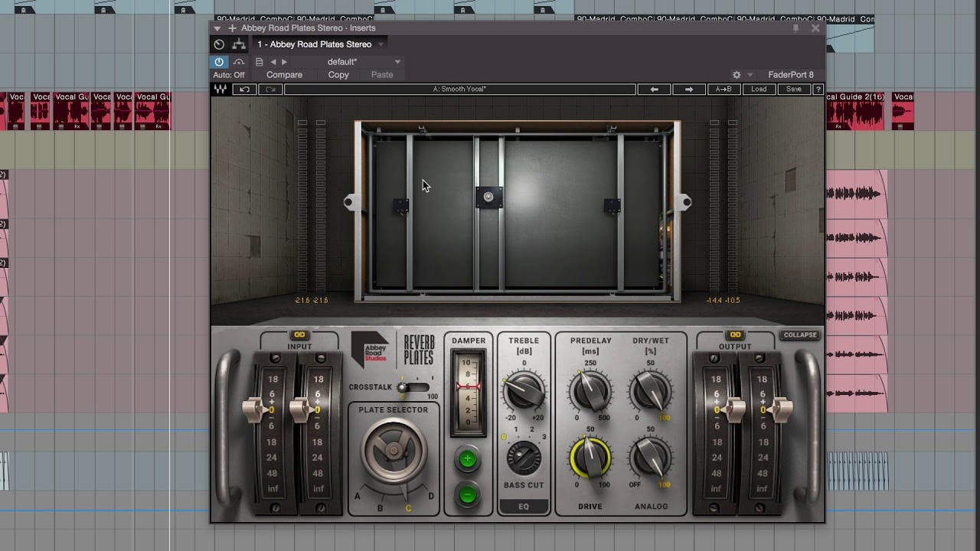
Task: Click the left Input fader handle
Action: click(256, 409)
